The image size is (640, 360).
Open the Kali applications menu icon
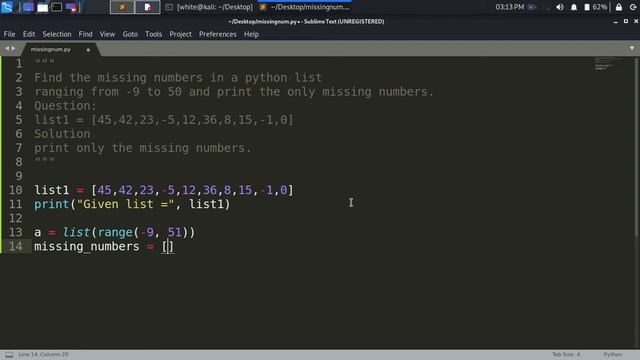pos(7,7)
